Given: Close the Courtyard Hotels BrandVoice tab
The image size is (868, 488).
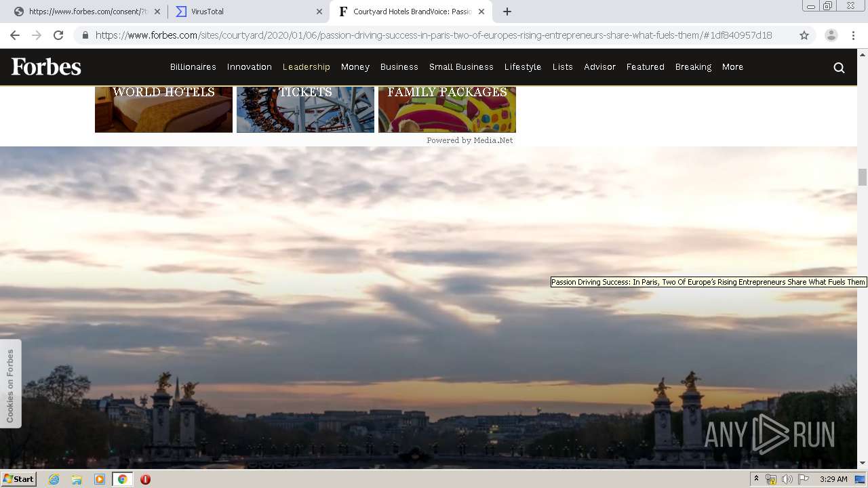Looking at the screenshot, I should [x=481, y=12].
